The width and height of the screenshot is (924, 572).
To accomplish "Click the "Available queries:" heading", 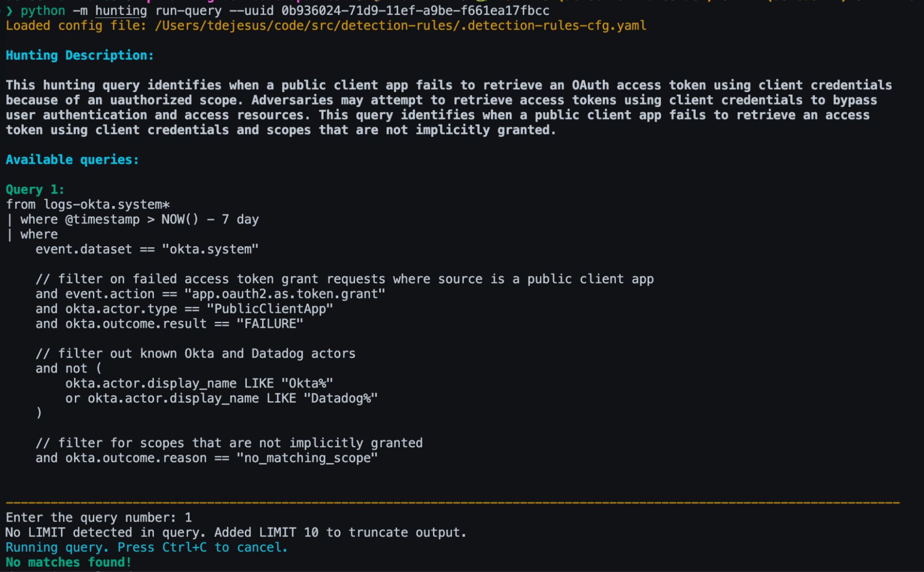I will coord(72,160).
